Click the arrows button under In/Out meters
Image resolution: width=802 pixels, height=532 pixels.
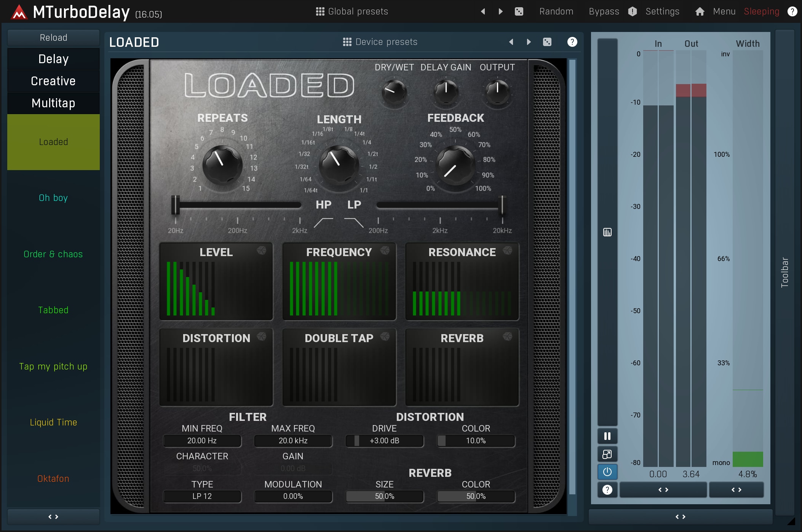[x=663, y=490]
